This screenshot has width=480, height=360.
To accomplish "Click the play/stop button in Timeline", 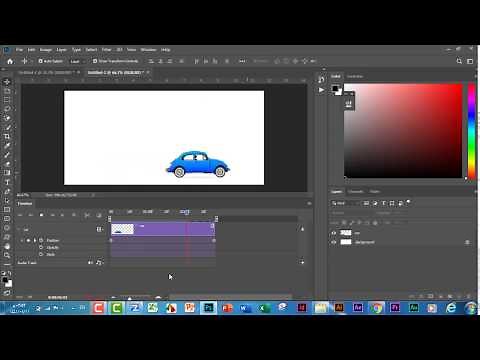I will [41, 215].
